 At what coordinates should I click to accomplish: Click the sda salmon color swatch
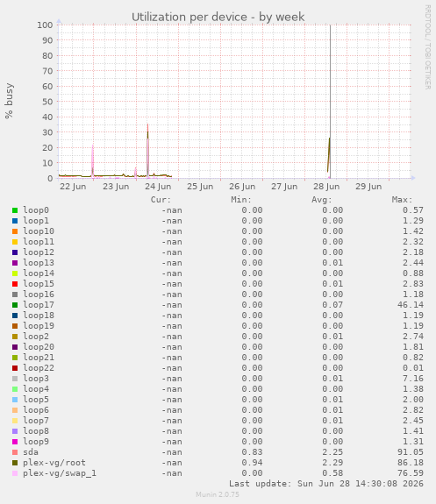pyautogui.click(x=15, y=452)
